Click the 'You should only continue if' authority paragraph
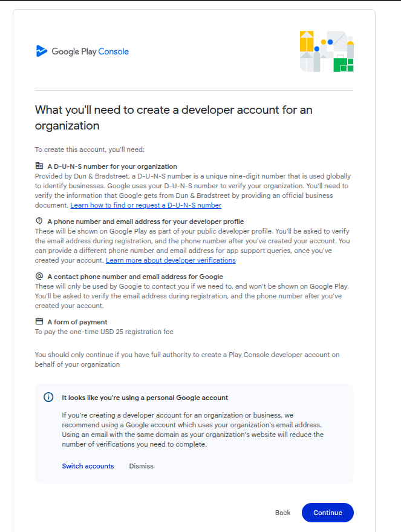 tap(187, 360)
